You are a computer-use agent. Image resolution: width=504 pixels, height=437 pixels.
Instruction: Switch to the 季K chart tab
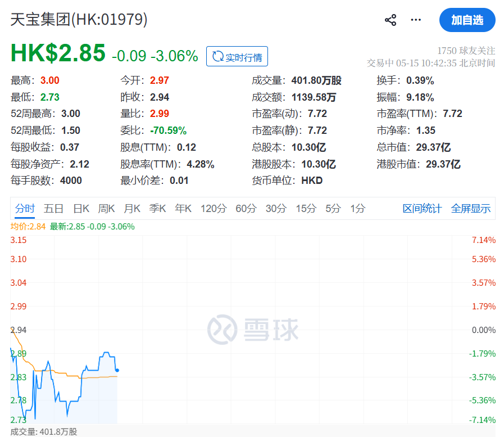157,209
